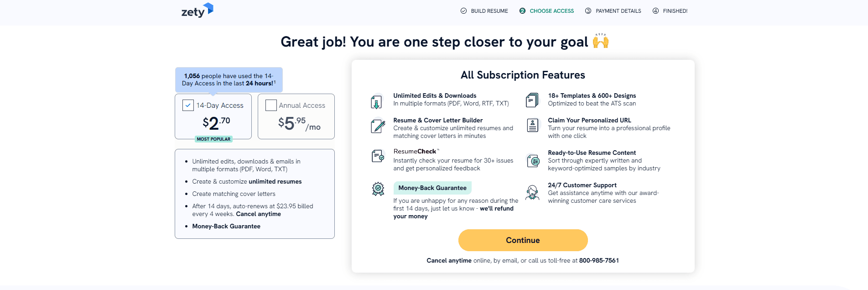Click the Ready-to-Use Resume Content document icon
The image size is (868, 290).
(x=532, y=161)
